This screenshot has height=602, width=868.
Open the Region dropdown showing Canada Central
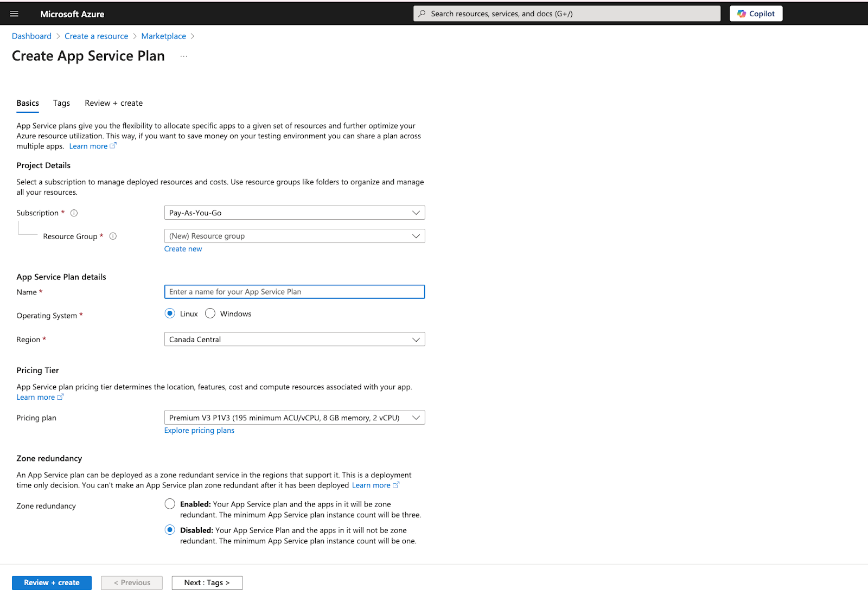pyautogui.click(x=295, y=340)
